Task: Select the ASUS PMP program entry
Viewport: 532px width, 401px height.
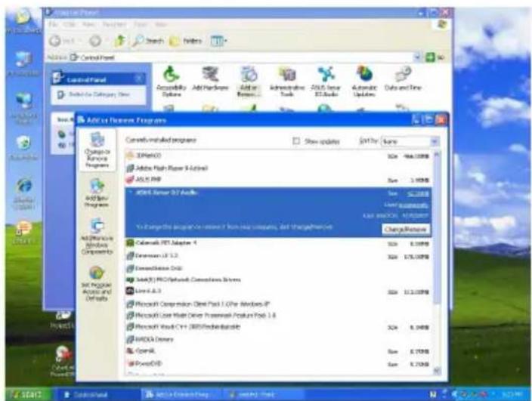Action: pos(278,180)
